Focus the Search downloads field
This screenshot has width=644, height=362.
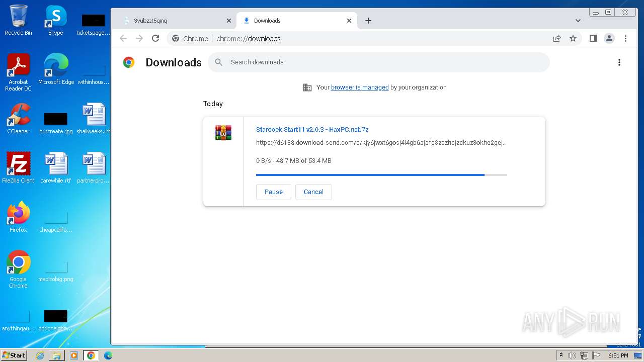pyautogui.click(x=379, y=62)
